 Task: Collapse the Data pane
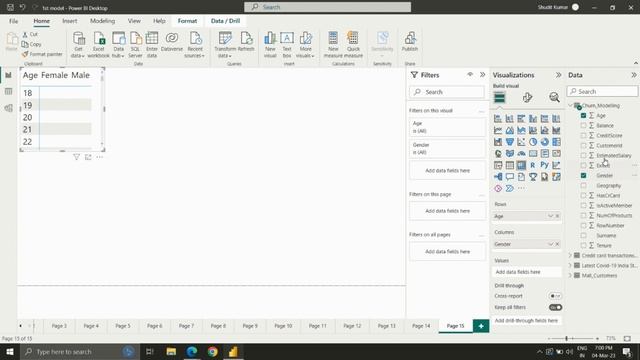(633, 75)
